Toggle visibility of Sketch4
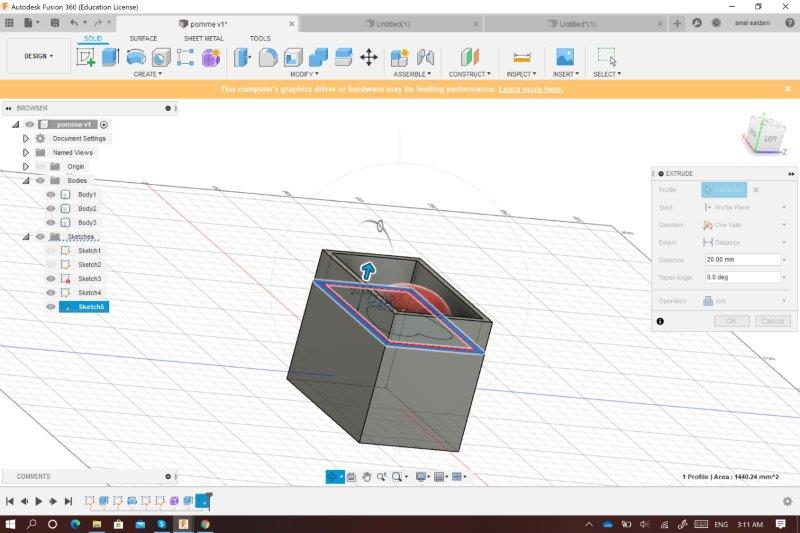Viewport: 800px width, 533px height. 51,293
